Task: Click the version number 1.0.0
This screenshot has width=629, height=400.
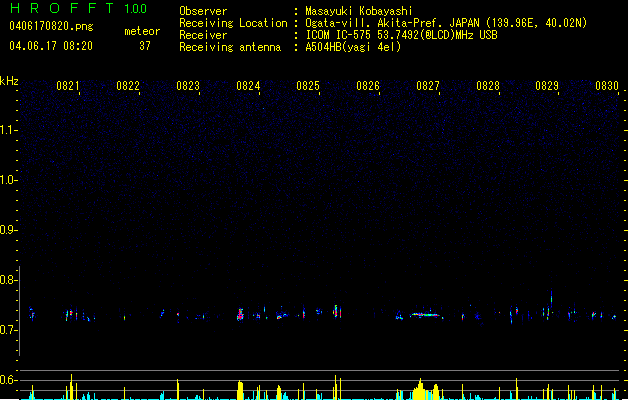Action: (x=135, y=9)
